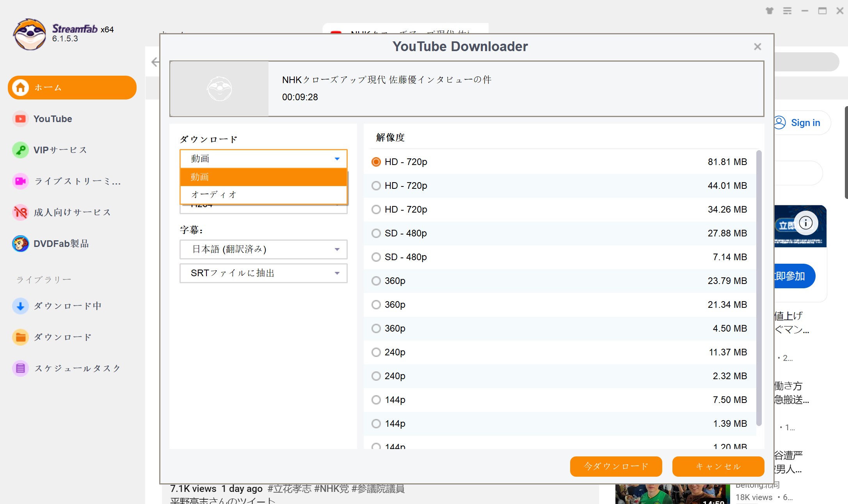This screenshot has height=504, width=848.
Task: Click the 今ダウンロード button
Action: pyautogui.click(x=616, y=466)
